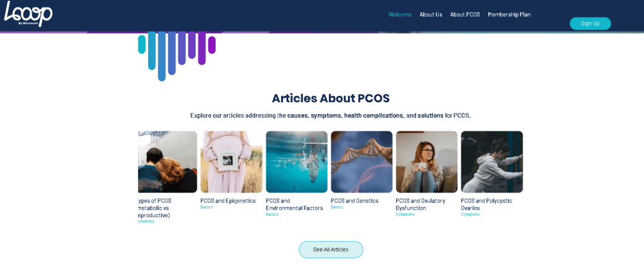Select Membership Plan in navigation

click(509, 15)
